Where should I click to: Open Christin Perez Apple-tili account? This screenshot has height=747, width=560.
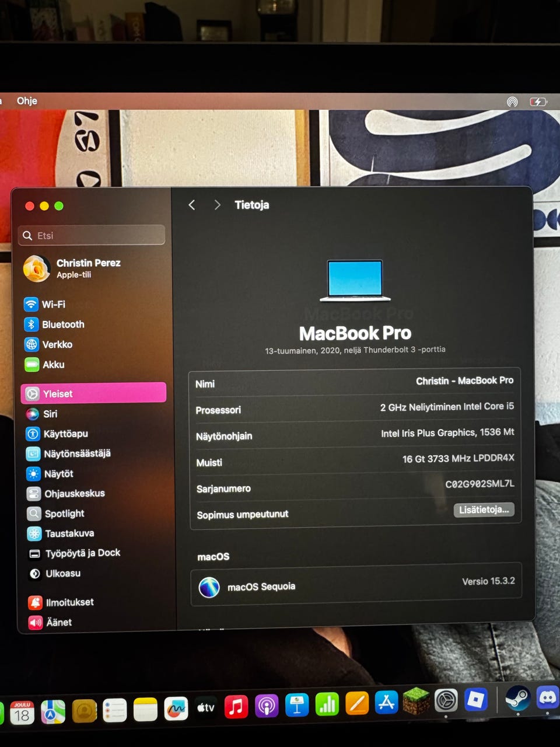[x=72, y=268]
